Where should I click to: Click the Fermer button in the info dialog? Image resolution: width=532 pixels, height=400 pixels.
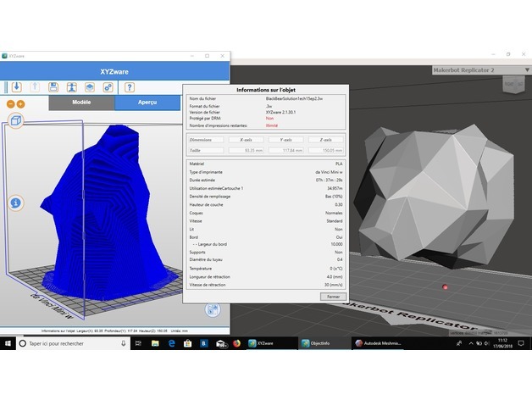[x=333, y=297]
